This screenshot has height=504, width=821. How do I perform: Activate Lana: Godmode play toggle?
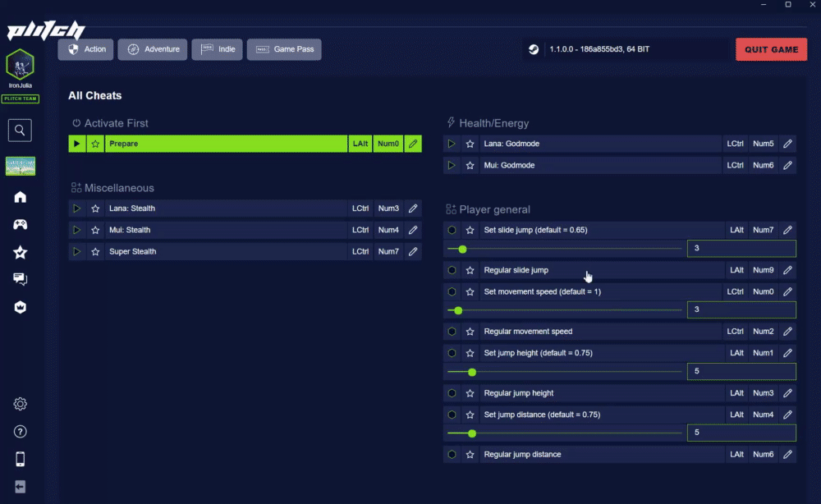452,144
